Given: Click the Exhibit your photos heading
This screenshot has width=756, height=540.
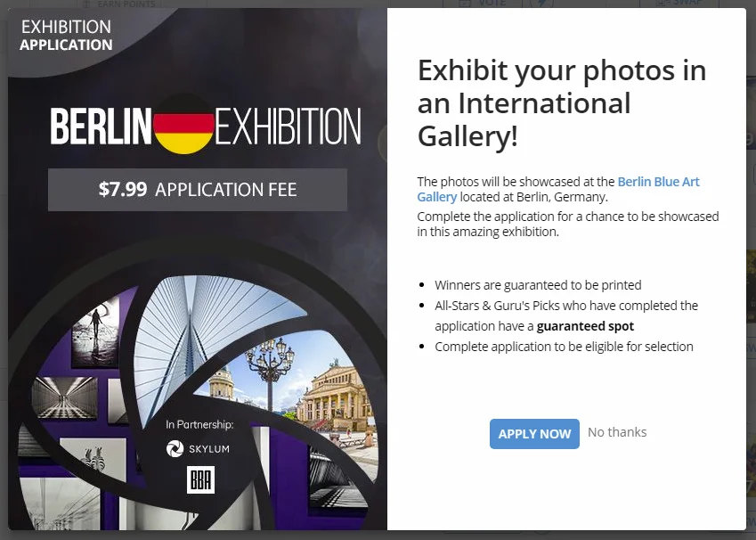Looking at the screenshot, I should point(562,102).
